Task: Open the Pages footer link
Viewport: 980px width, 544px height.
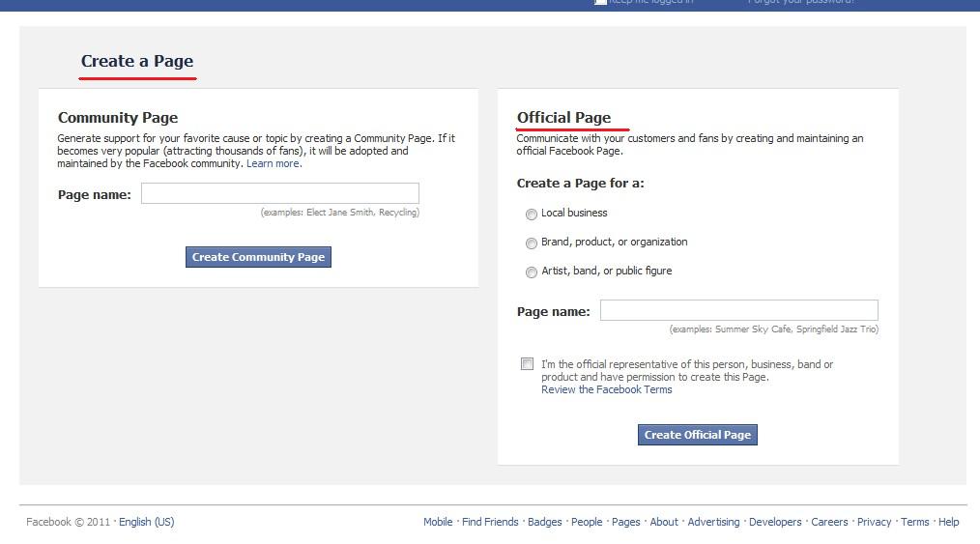Action: [x=625, y=522]
